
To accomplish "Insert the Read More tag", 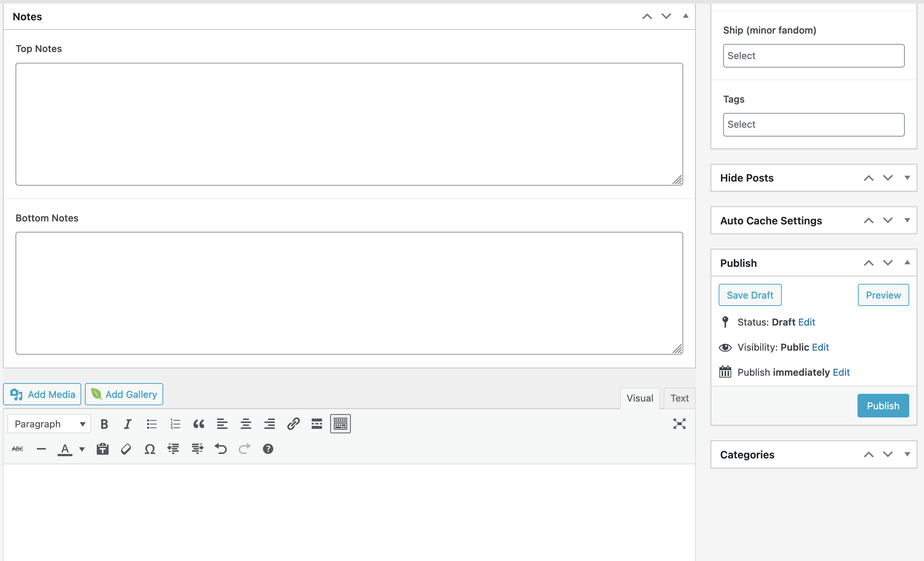I will (316, 423).
